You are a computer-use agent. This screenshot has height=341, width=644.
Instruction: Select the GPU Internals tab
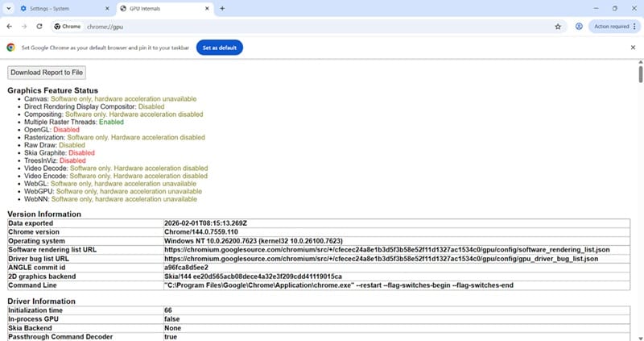tap(165, 9)
